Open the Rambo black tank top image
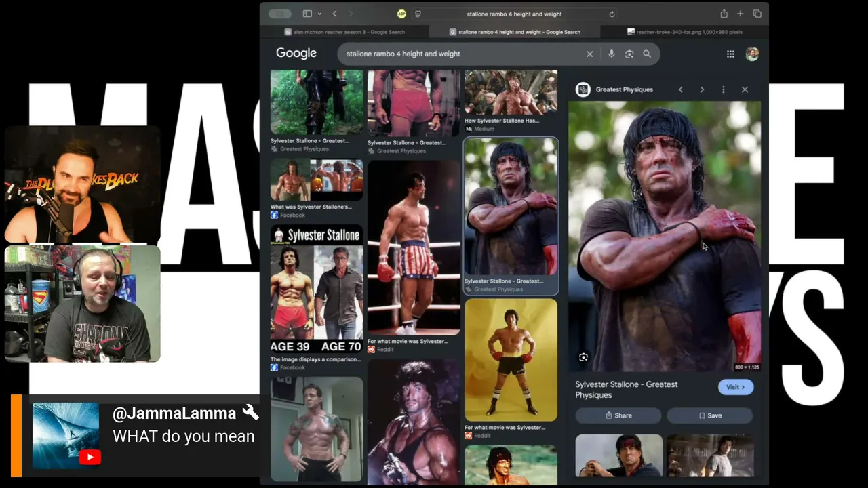The image size is (868, 488). click(x=414, y=422)
